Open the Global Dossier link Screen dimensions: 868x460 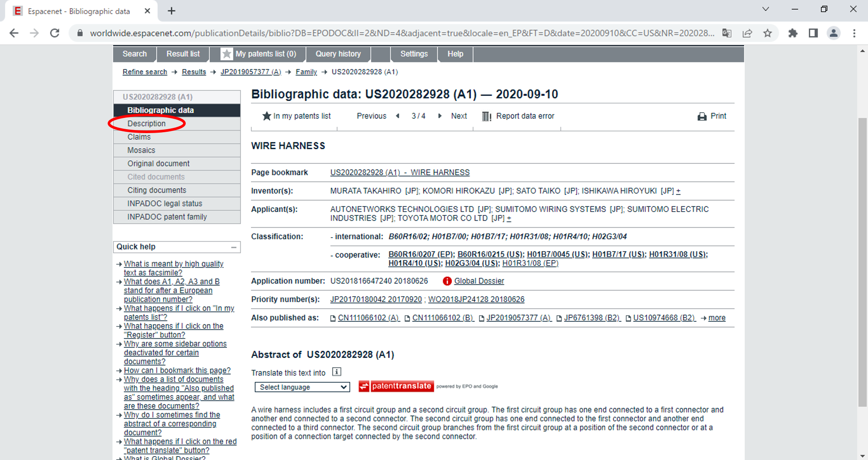(x=479, y=281)
